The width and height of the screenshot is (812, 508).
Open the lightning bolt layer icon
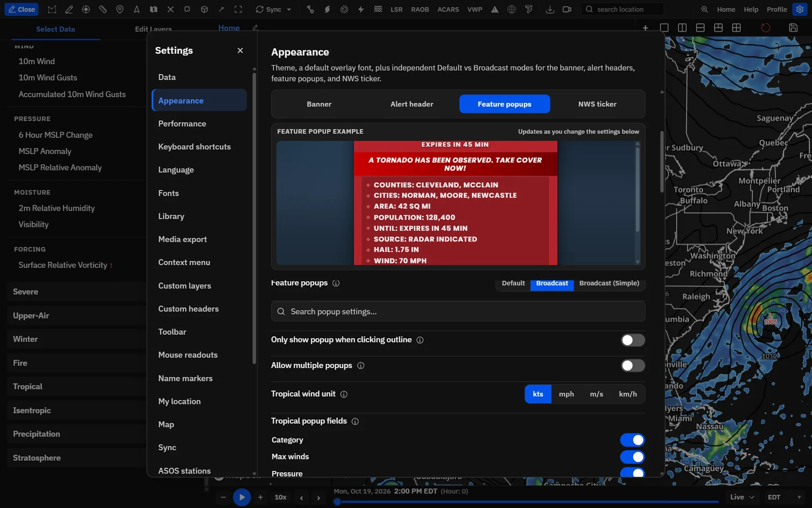[361, 9]
